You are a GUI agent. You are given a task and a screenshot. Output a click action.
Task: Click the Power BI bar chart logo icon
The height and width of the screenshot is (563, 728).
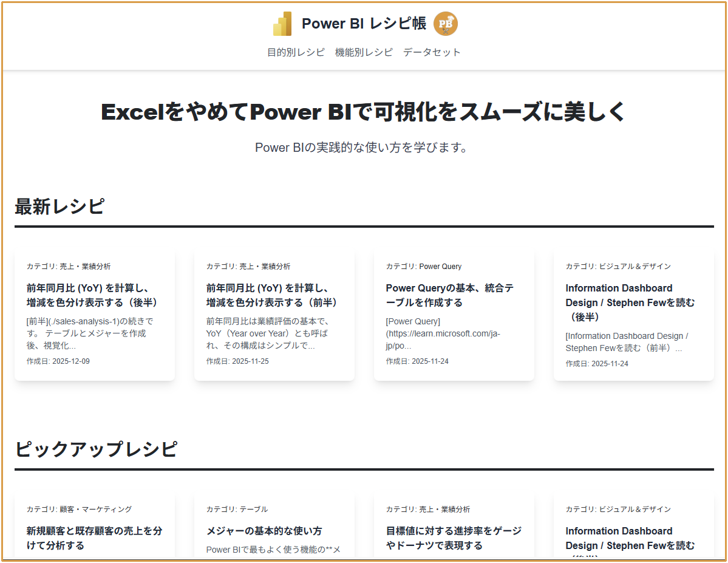(282, 23)
